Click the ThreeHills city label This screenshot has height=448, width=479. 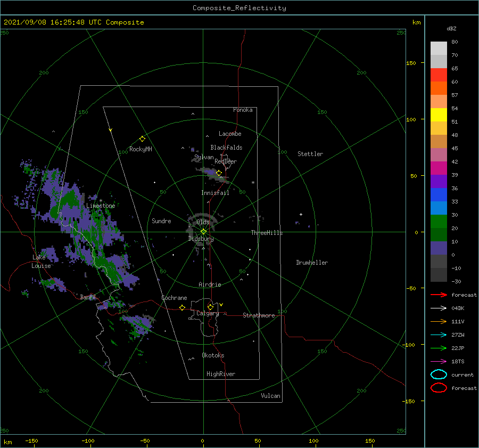267,233
